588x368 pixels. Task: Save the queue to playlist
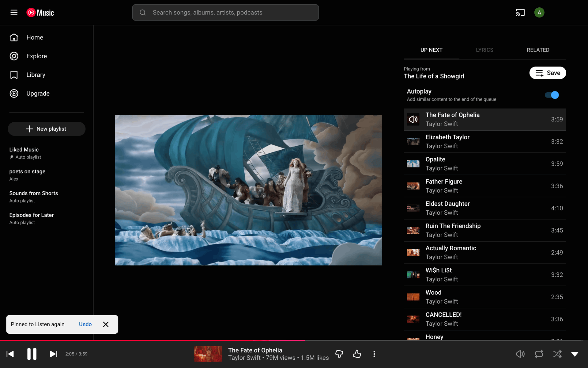[x=548, y=73]
